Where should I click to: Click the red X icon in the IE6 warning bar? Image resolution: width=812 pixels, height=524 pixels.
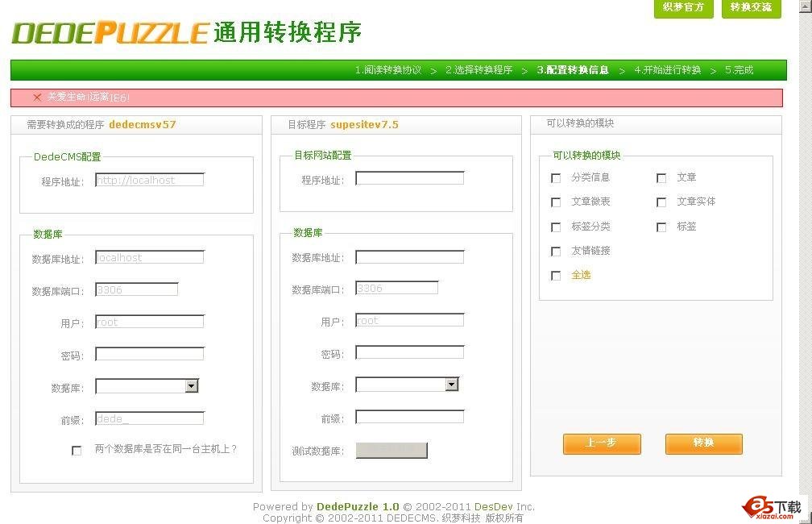[x=37, y=98]
